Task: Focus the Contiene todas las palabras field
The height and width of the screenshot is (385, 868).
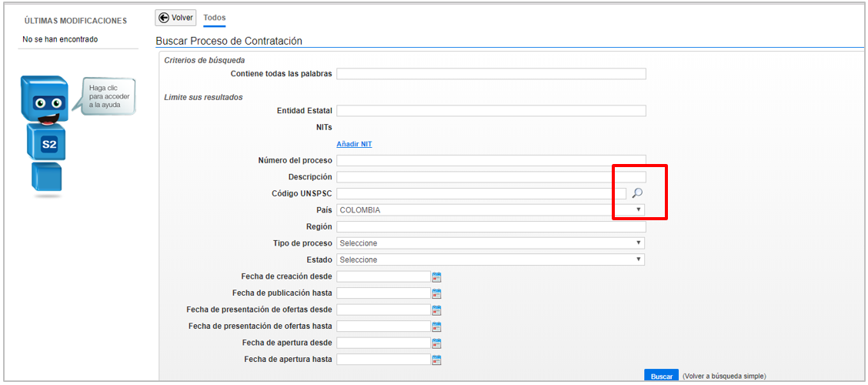Action: (491, 74)
